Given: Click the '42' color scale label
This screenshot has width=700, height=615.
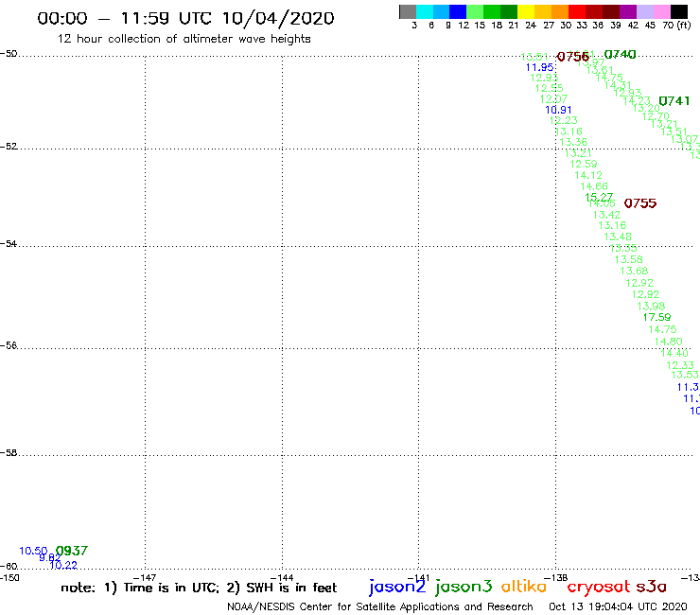Looking at the screenshot, I should pos(633,25).
